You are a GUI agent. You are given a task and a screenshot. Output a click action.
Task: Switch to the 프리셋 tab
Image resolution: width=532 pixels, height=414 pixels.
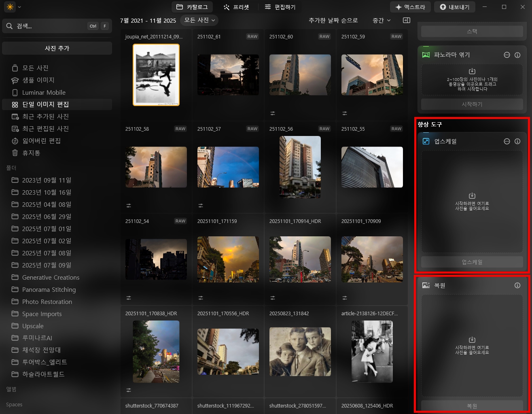(x=236, y=7)
